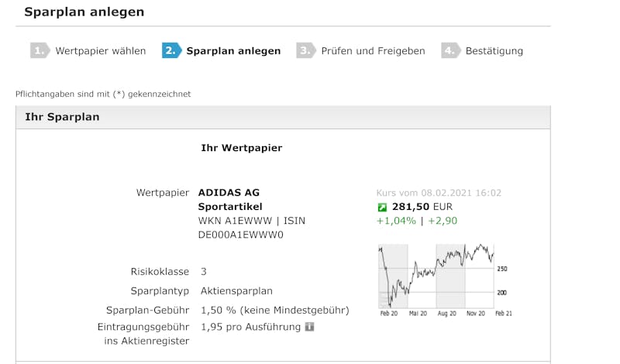Click the step 4 arrow badge
The height and width of the screenshot is (364, 620).
(x=451, y=50)
